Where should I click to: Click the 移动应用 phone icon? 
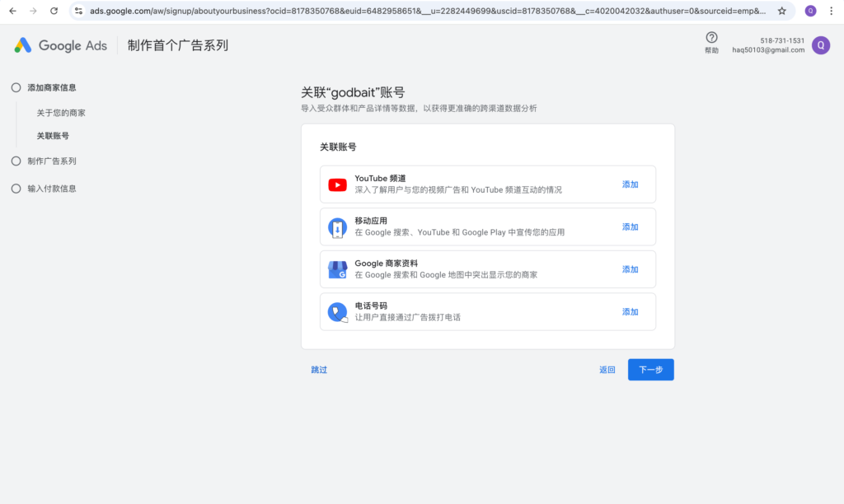point(337,227)
